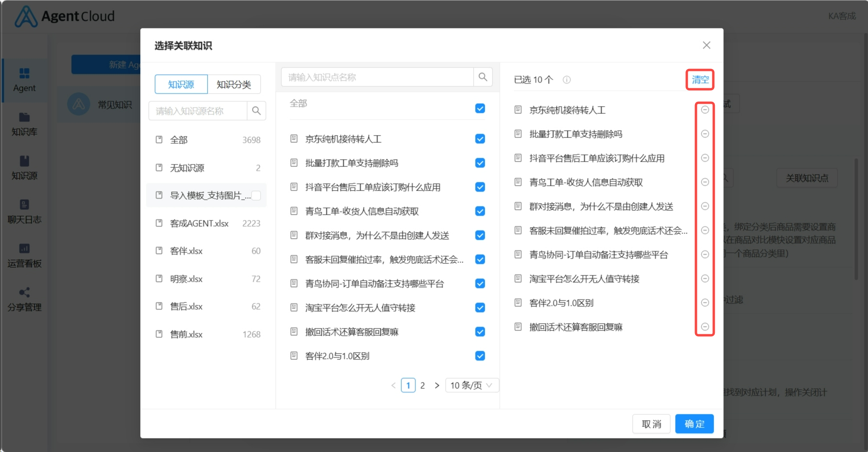Image resolution: width=868 pixels, height=452 pixels.
Task: Focus the 请输入知识点名称 search field
Action: coord(377,77)
